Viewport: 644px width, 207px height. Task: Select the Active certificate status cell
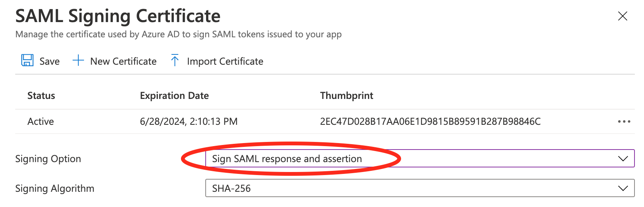click(41, 121)
